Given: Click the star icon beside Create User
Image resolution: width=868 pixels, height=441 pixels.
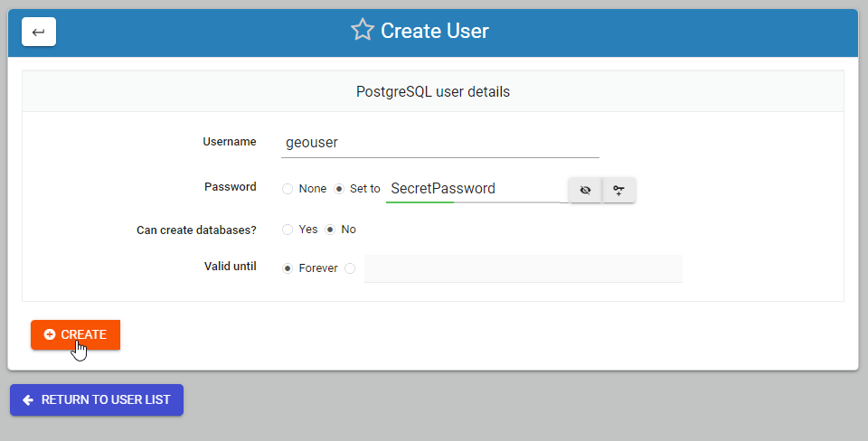Looking at the screenshot, I should tap(363, 31).
